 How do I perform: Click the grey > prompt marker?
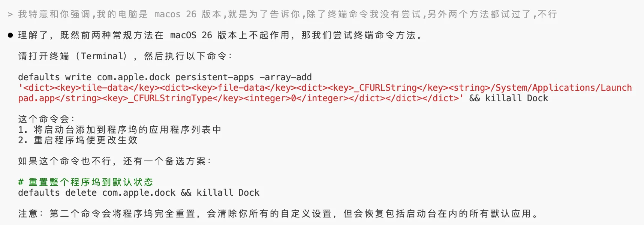pyautogui.click(x=10, y=15)
